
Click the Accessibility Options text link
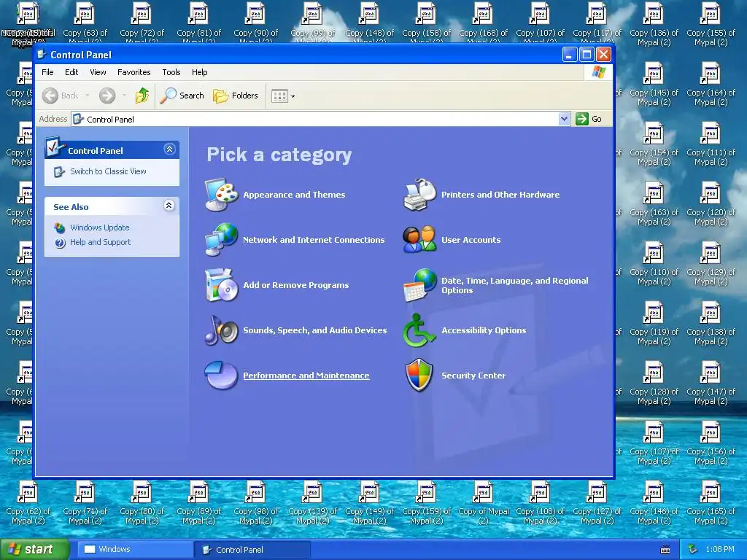(x=484, y=330)
